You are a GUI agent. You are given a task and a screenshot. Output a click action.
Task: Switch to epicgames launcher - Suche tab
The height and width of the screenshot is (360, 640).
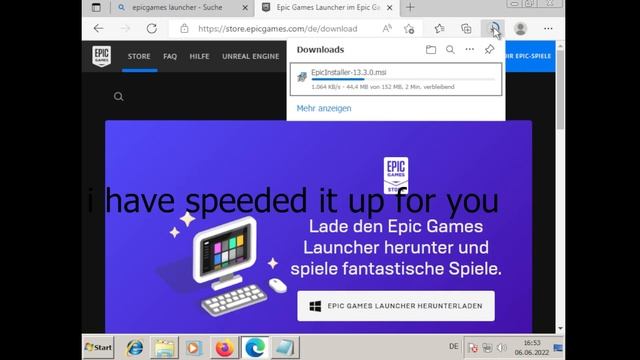tap(177, 7)
